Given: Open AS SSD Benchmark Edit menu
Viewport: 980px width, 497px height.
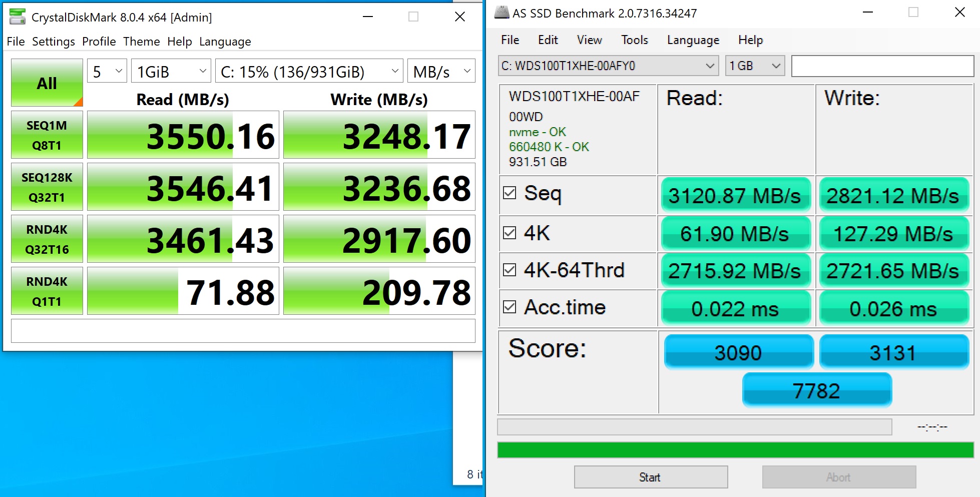Looking at the screenshot, I should [x=548, y=40].
